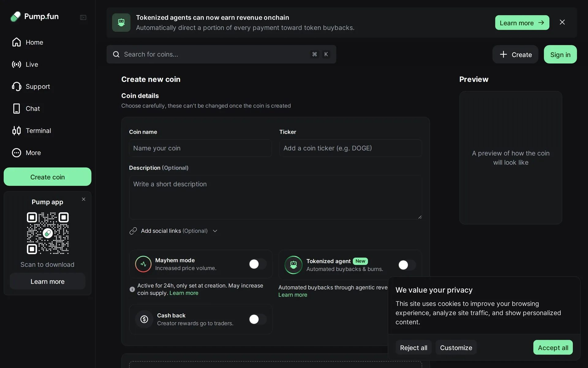The width and height of the screenshot is (588, 368).
Task: Open the More menu
Action: click(x=47, y=153)
